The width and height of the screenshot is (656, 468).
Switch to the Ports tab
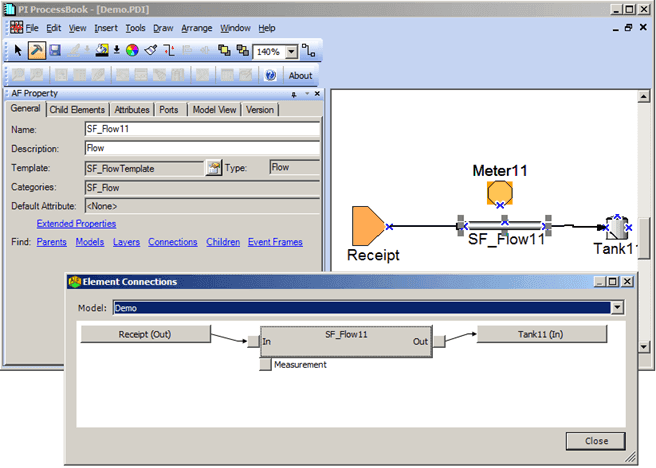click(169, 110)
